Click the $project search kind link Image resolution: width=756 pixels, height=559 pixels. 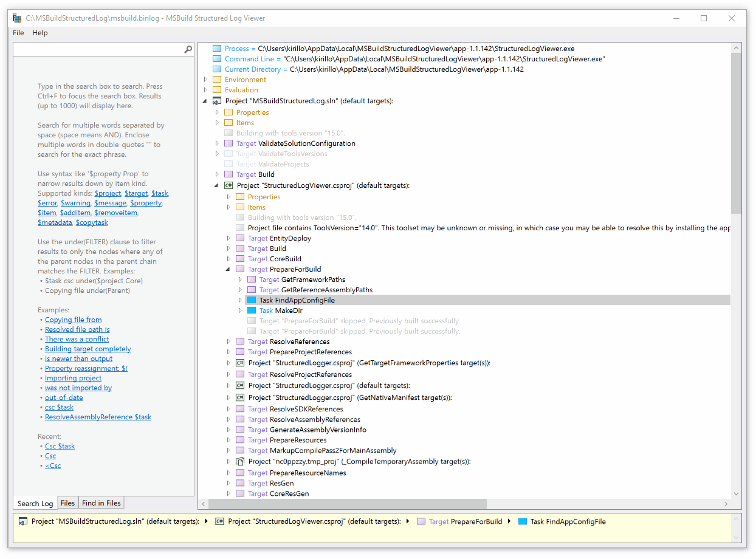[108, 193]
